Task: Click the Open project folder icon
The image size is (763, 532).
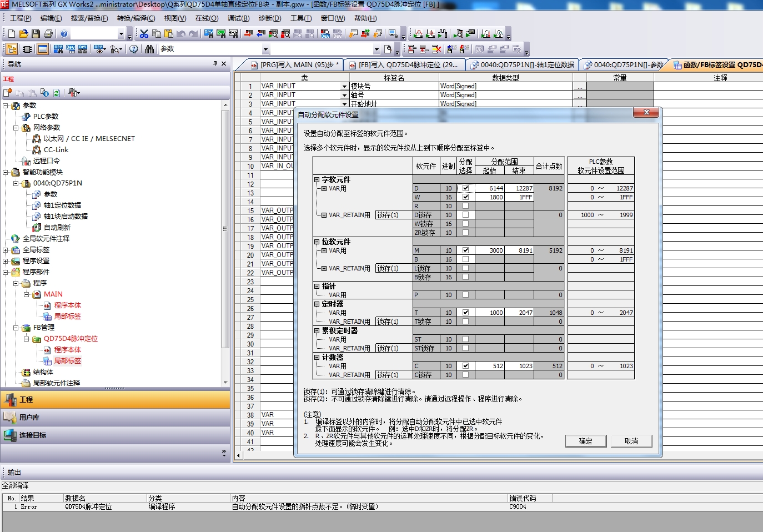Action: pos(23,34)
